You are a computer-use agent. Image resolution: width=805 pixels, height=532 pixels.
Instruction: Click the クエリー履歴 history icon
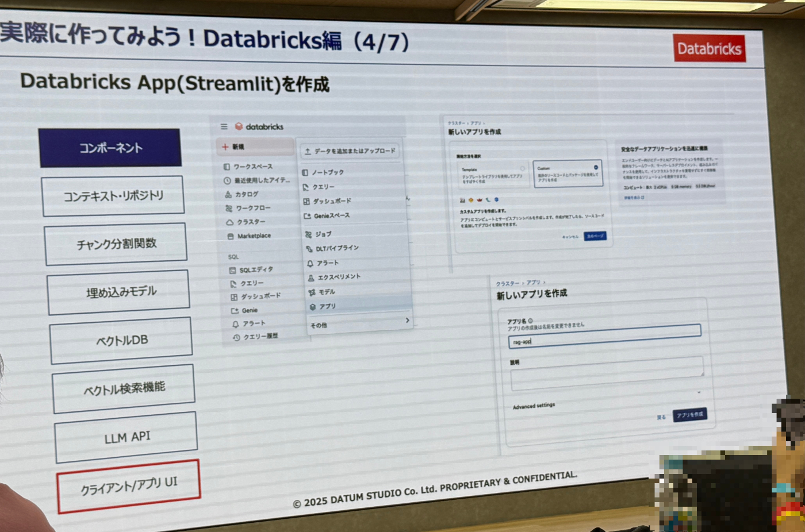tap(236, 337)
